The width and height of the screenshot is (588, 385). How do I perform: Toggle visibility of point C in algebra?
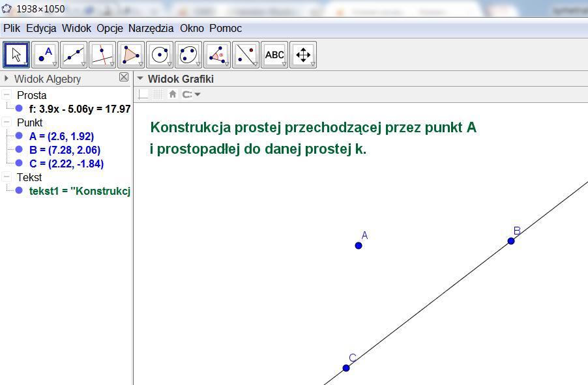coord(19,163)
